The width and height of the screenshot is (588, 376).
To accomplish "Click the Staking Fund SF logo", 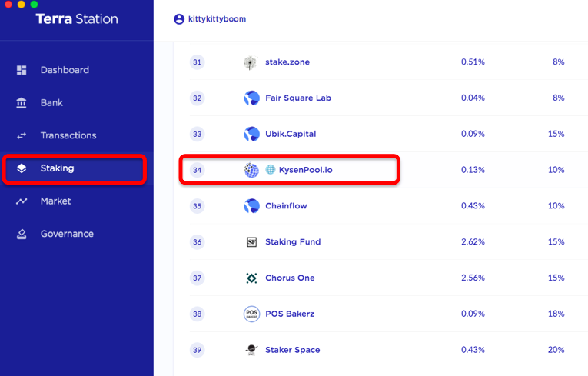I will point(251,242).
